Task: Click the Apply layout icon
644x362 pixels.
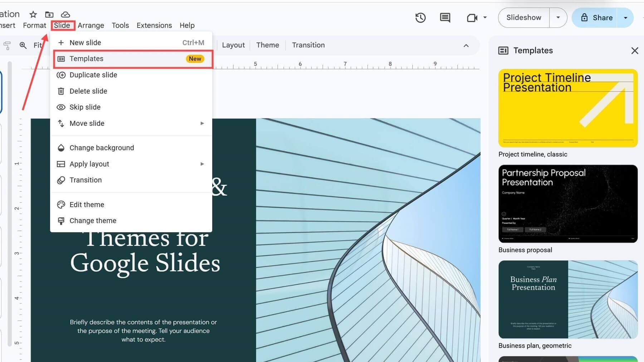Action: [x=61, y=164]
